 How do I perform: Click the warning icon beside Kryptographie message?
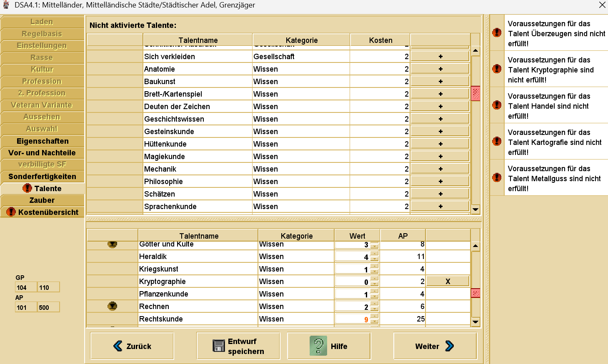click(x=497, y=69)
